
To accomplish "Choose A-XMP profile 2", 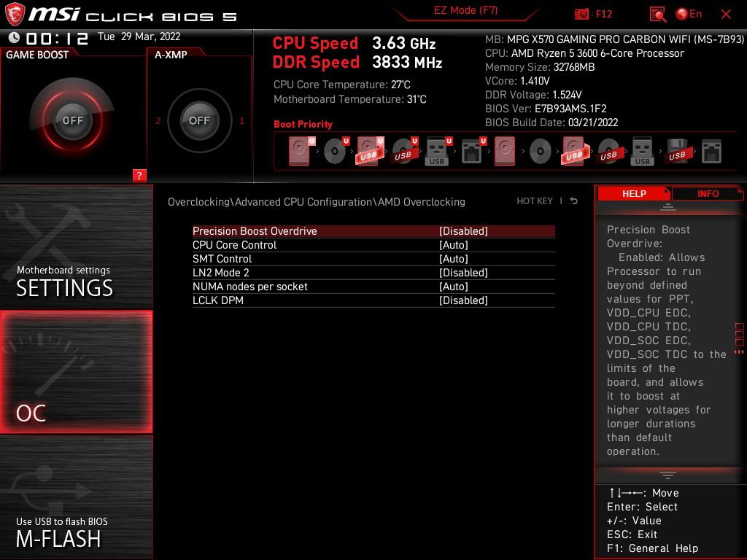I will [x=158, y=120].
